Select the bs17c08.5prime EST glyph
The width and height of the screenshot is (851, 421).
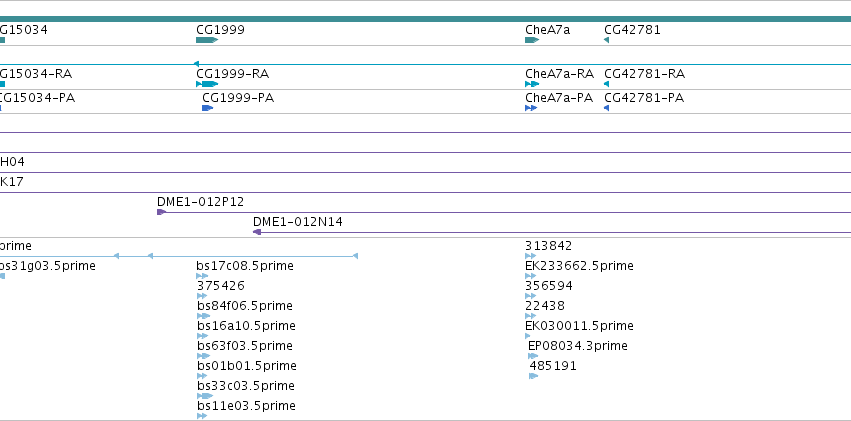pyautogui.click(x=202, y=276)
